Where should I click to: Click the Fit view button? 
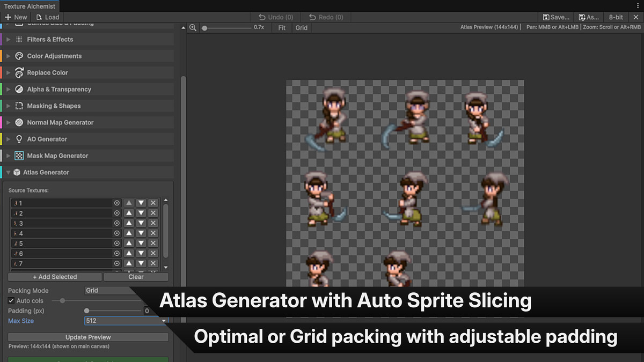click(x=282, y=27)
